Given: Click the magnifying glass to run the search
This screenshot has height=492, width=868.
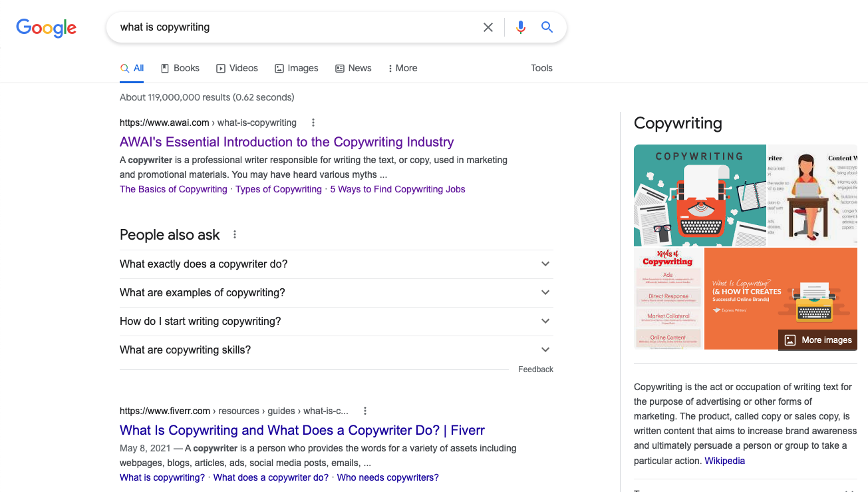Looking at the screenshot, I should coord(547,27).
